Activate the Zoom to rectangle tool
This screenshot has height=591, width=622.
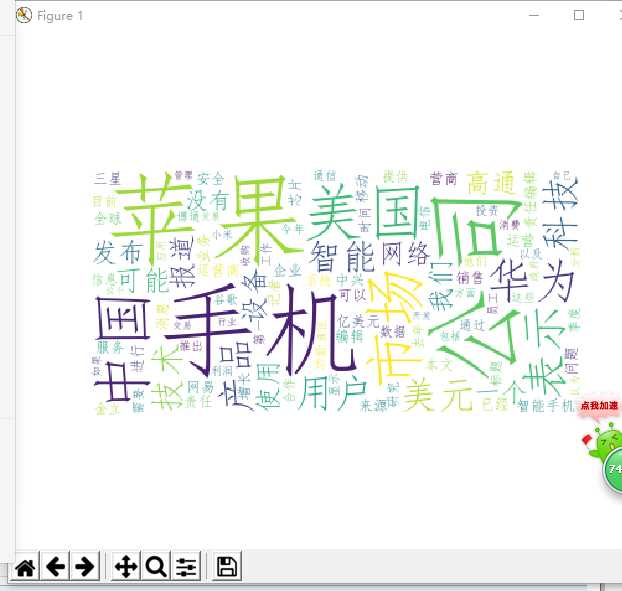156,567
